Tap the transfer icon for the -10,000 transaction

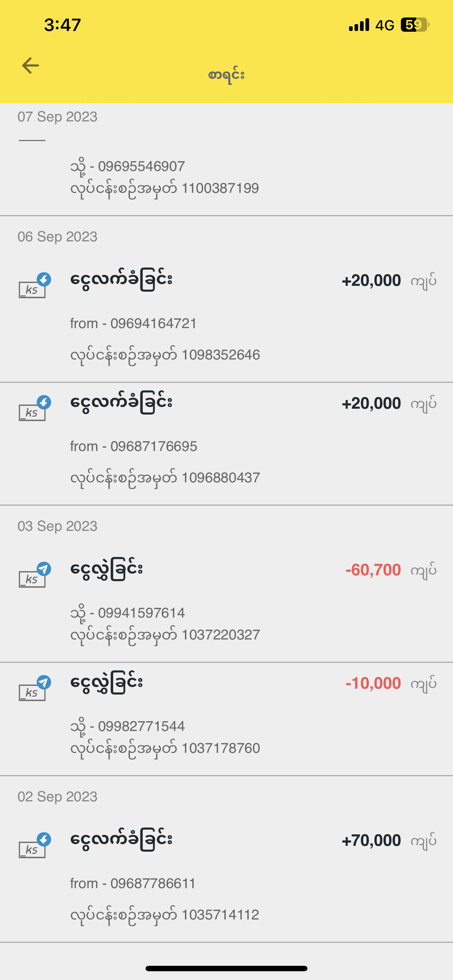[x=34, y=689]
